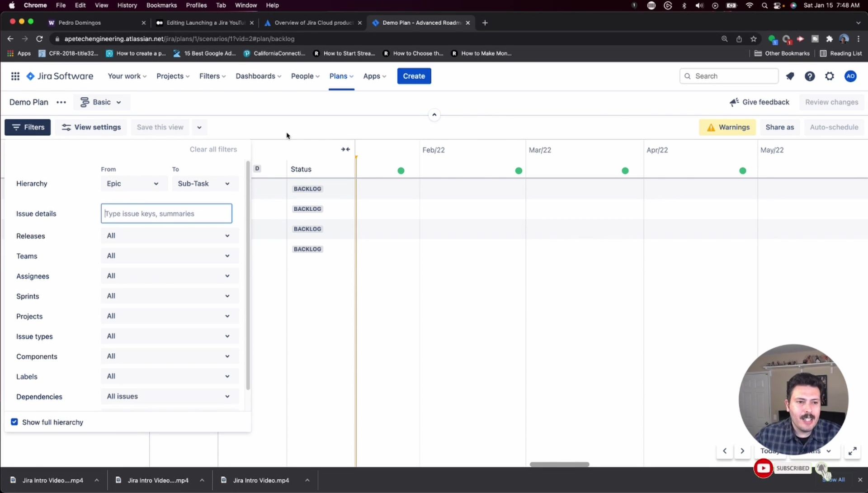Open the Chrome extensions puzzle icon

click(829, 39)
